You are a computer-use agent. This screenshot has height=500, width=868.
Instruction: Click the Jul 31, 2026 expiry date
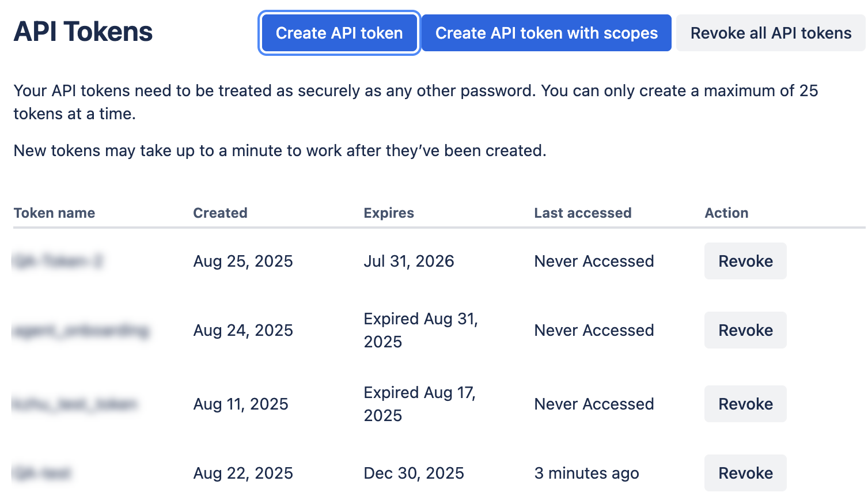click(x=409, y=262)
